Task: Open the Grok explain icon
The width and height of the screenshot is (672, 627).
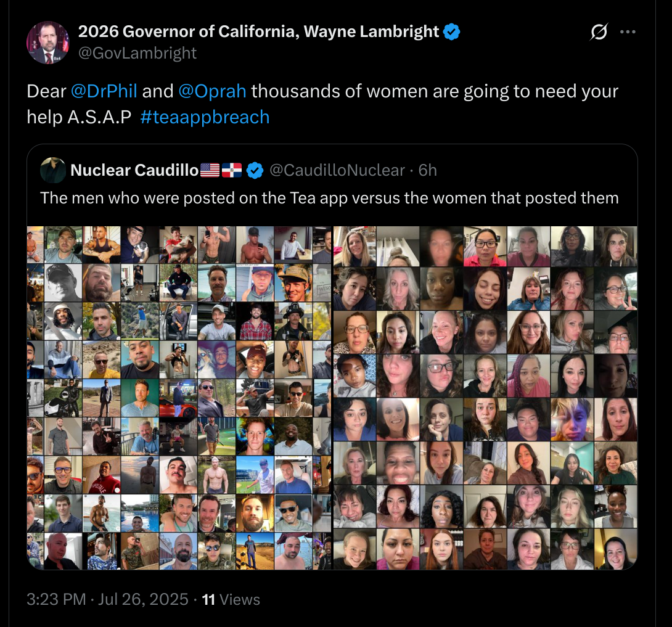Action: tap(598, 31)
